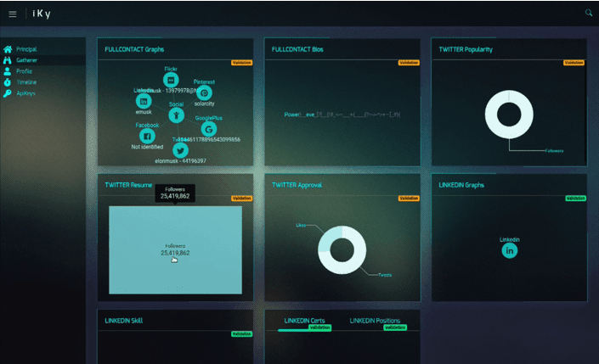Click Validation badge on TWITTER Popularity
This screenshot has width=599, height=364.
point(574,63)
